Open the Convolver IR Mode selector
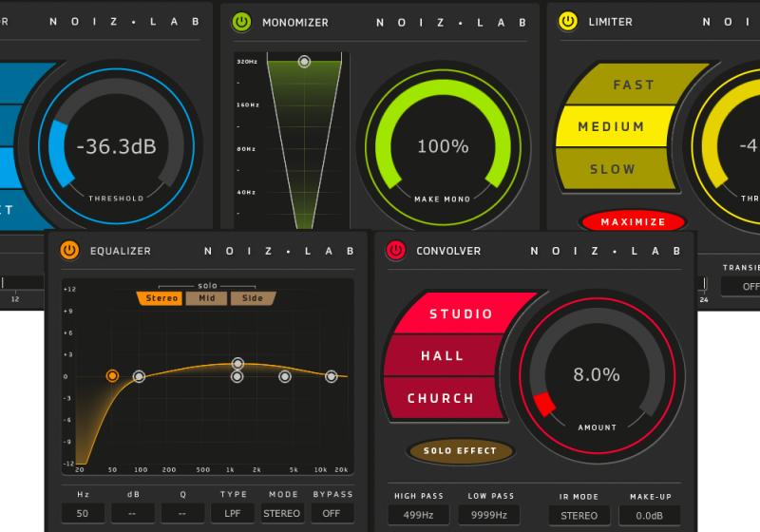Screen dimensions: 760x532 pyautogui.click(x=579, y=515)
